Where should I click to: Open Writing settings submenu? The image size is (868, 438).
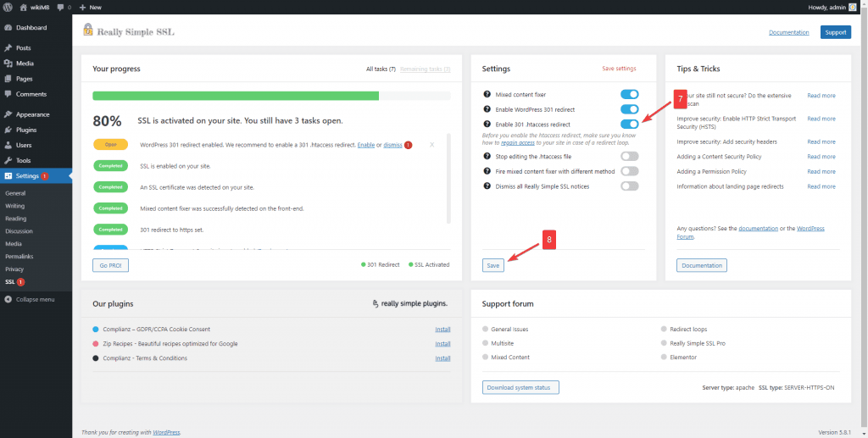pos(15,206)
